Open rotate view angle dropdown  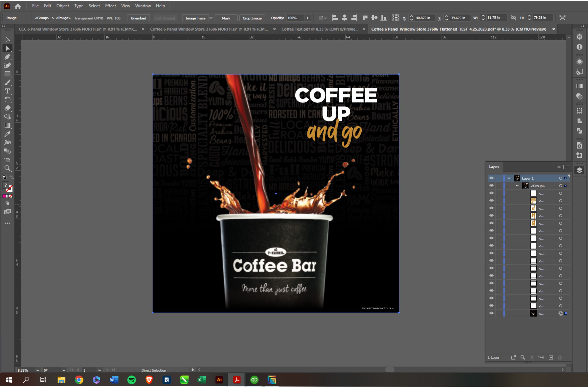[64, 370]
